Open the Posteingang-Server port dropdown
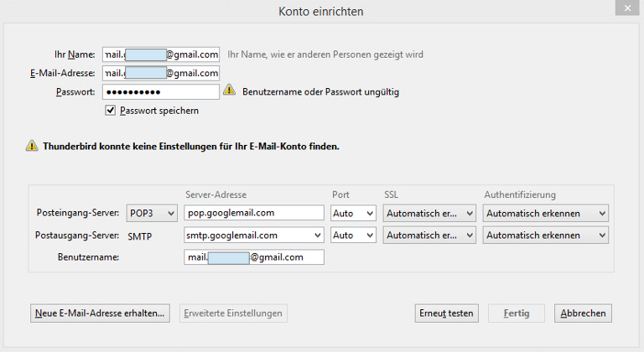Screen dimensions: 644x352 tap(353, 213)
